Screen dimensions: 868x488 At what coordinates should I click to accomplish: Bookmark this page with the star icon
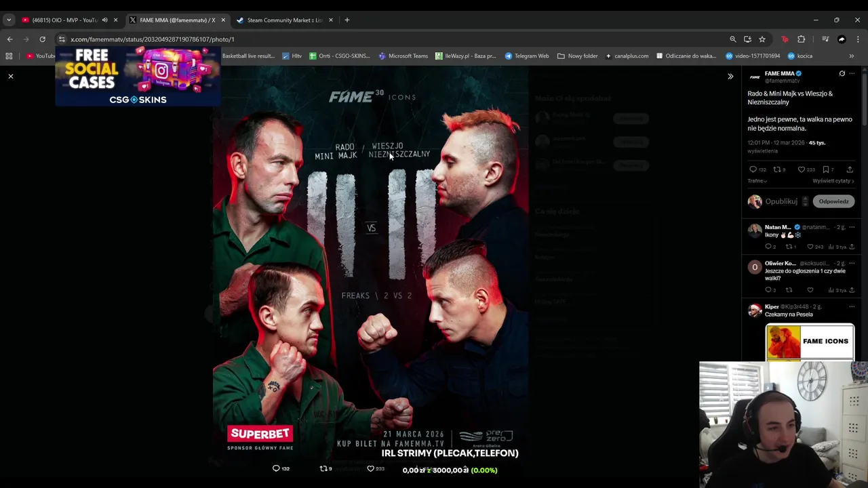pyautogui.click(x=762, y=39)
